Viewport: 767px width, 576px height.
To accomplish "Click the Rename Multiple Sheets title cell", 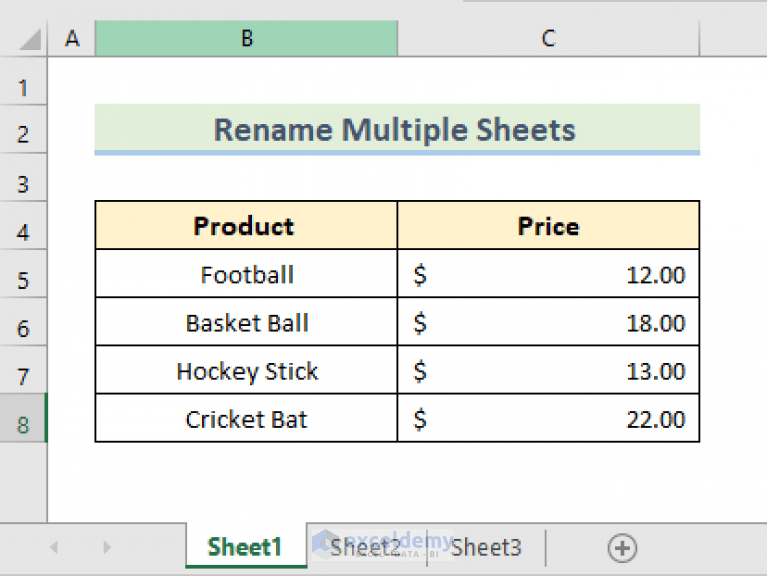I will click(x=397, y=130).
